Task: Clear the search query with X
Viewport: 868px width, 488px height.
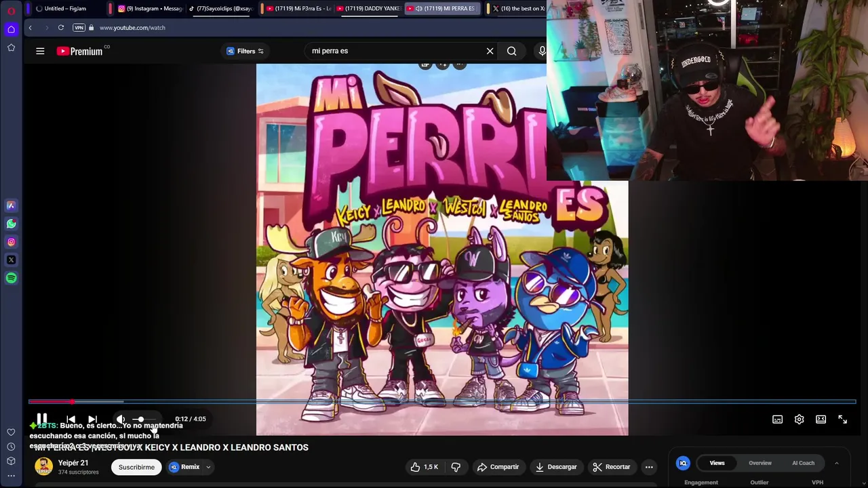Action: (490, 51)
